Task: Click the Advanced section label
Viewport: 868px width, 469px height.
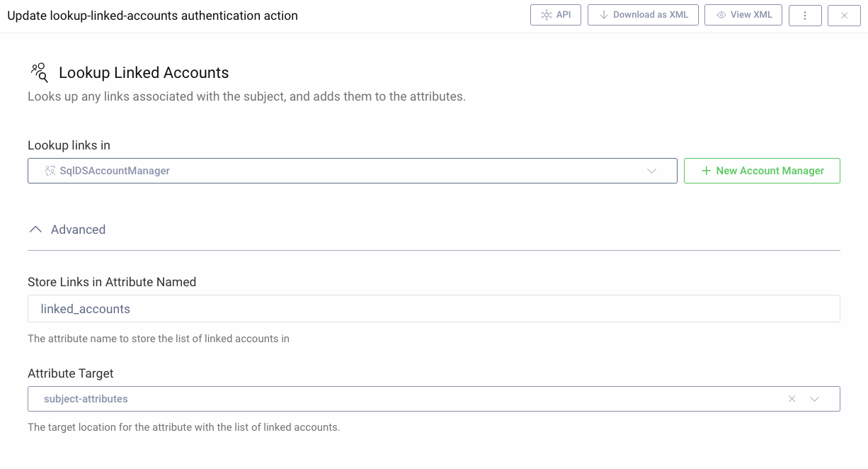Action: (x=78, y=229)
